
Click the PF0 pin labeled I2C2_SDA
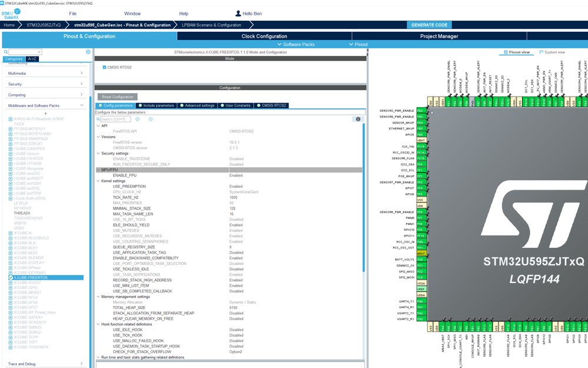click(421, 164)
